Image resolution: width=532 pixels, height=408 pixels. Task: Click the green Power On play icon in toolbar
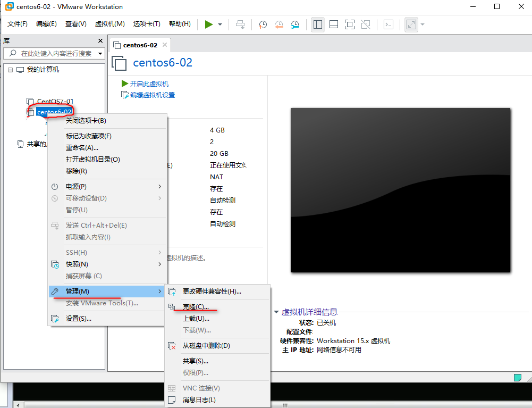point(209,24)
